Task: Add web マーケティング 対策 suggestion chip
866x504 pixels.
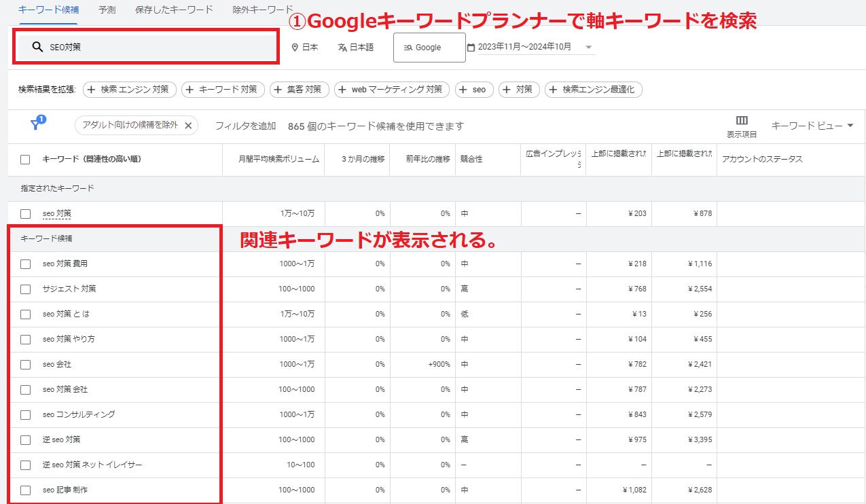Action: click(x=391, y=90)
